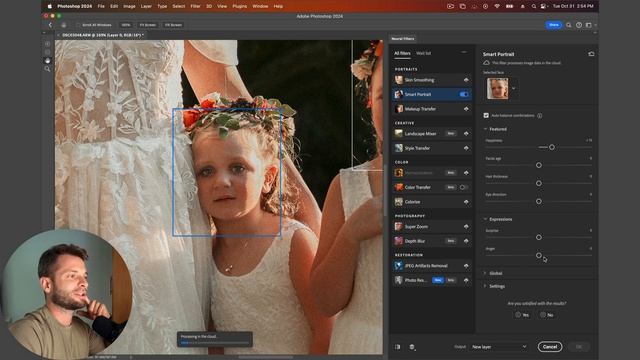Expand the Settings section

click(485, 286)
